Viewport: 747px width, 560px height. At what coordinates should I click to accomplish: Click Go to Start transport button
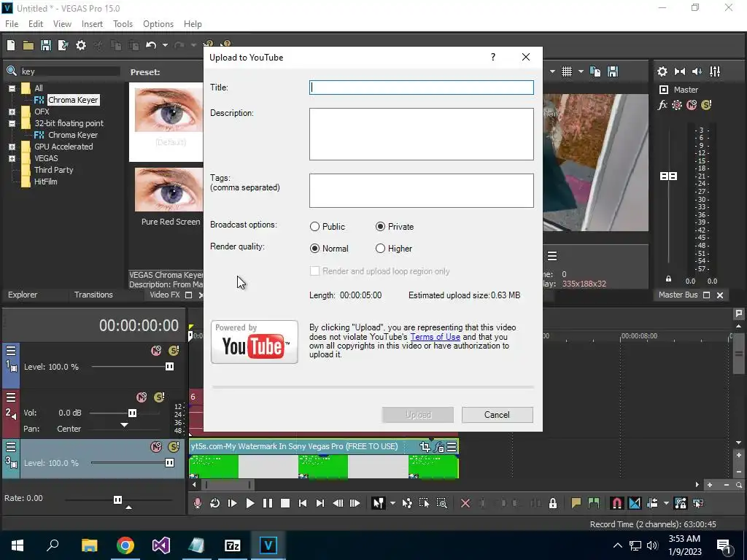click(x=303, y=503)
